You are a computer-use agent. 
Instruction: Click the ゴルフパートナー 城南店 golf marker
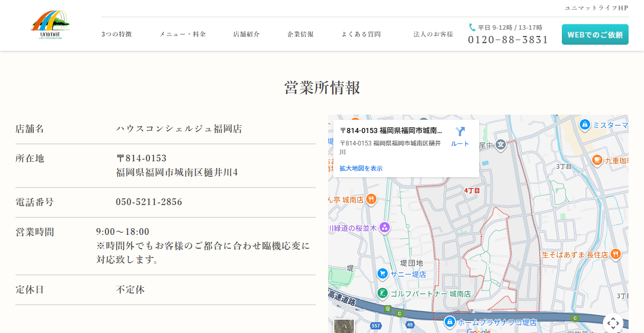[x=382, y=293]
